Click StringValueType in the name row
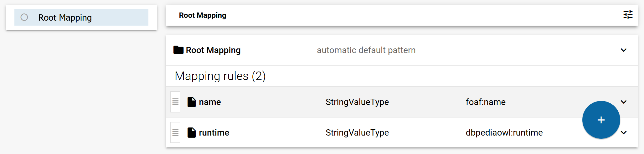This screenshot has width=644, height=154. point(357,102)
